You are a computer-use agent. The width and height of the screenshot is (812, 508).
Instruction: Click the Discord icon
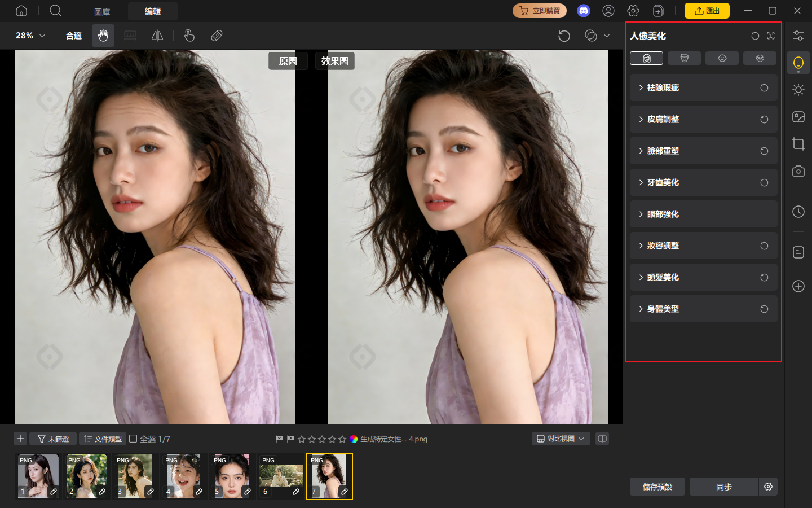tap(584, 11)
